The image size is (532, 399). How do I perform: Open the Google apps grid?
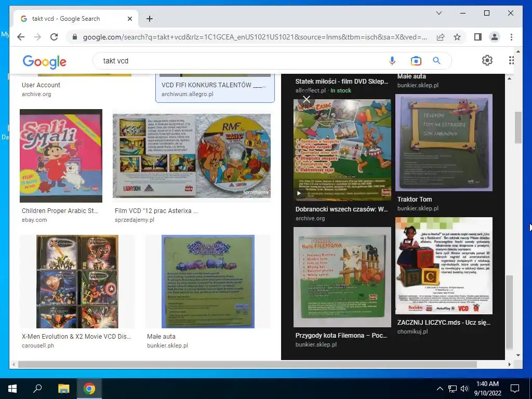click(511, 60)
